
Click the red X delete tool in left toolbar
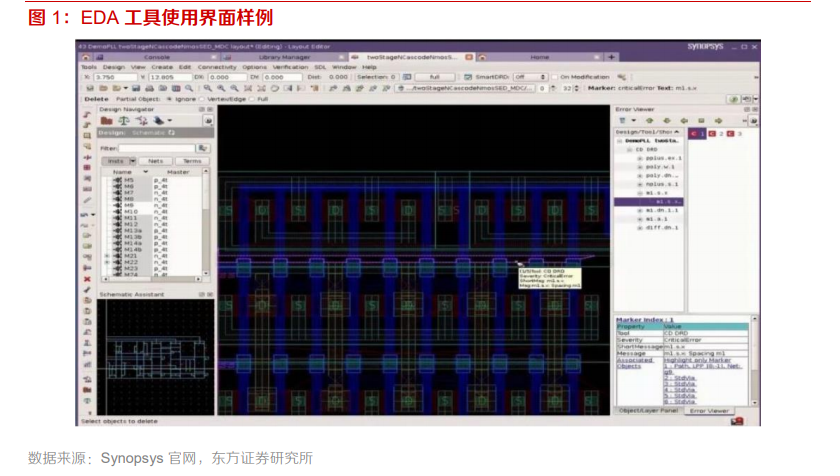87,279
